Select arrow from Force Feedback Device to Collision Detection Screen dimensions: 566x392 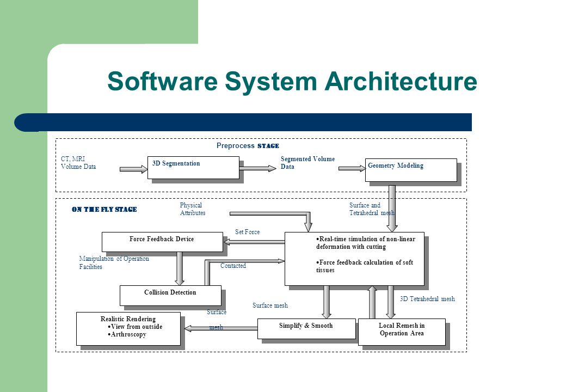(x=180, y=268)
